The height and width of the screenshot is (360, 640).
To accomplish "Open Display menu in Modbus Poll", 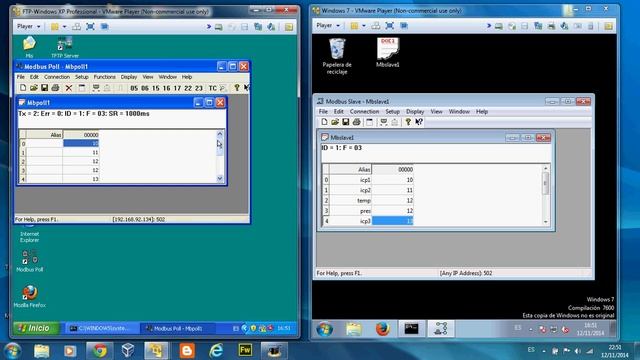I will tap(129, 77).
